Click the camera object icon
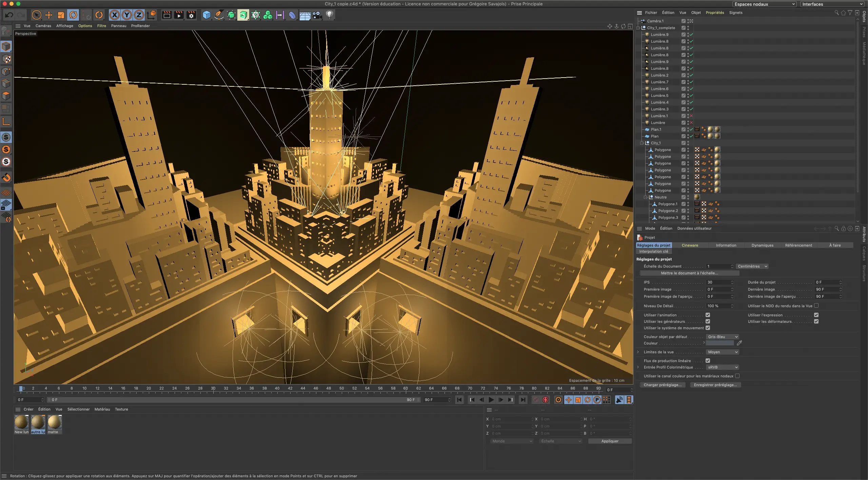This screenshot has height=480, width=868. (317, 15)
